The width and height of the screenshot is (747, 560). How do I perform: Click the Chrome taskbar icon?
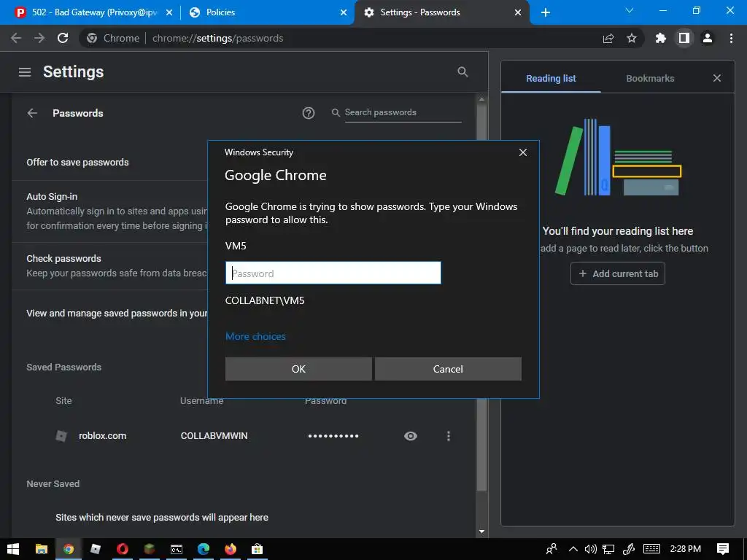coord(69,549)
